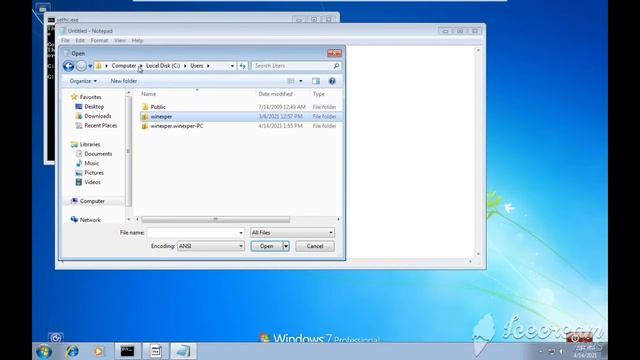
Task: Click the Open button split arrow
Action: 286,246
